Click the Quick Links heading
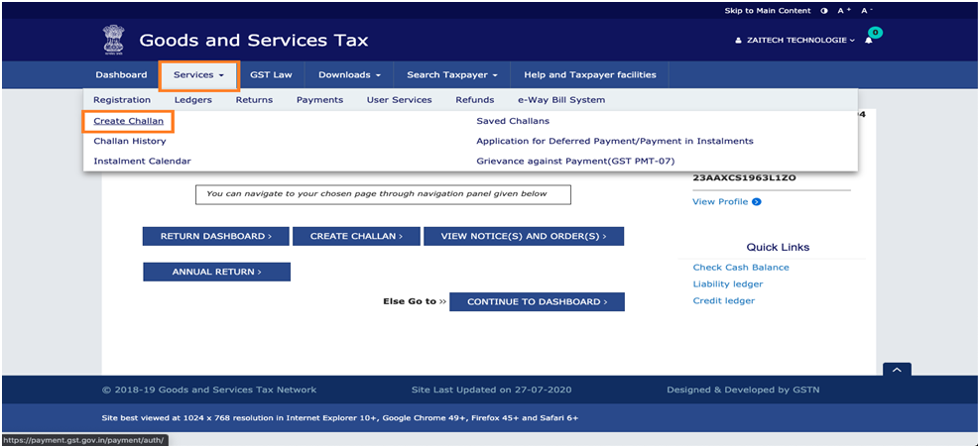Image resolution: width=980 pixels, height=448 pixels. point(778,248)
